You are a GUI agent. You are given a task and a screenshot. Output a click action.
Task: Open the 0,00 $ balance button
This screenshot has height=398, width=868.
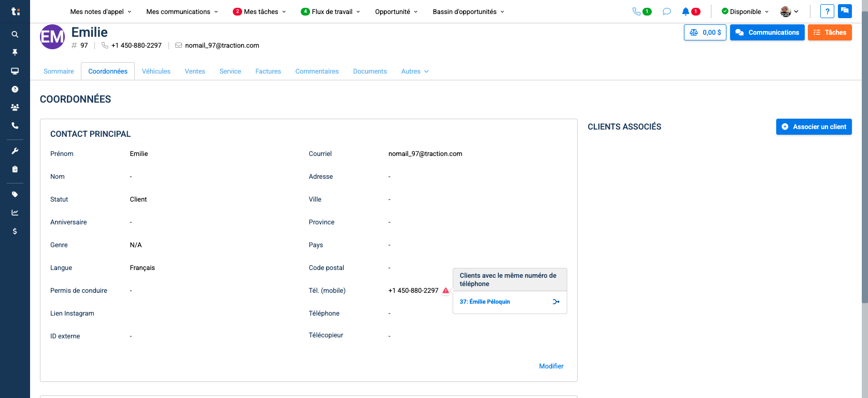tap(705, 33)
